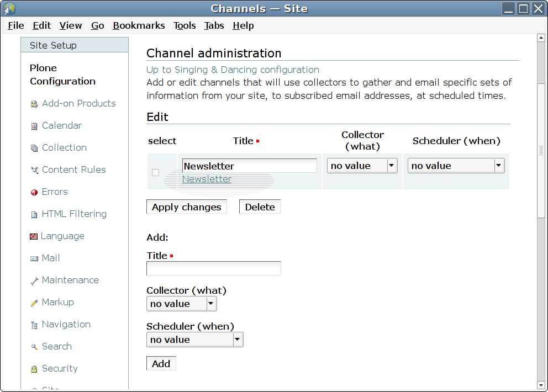Open the Tools menu
548x392 pixels.
click(x=185, y=25)
